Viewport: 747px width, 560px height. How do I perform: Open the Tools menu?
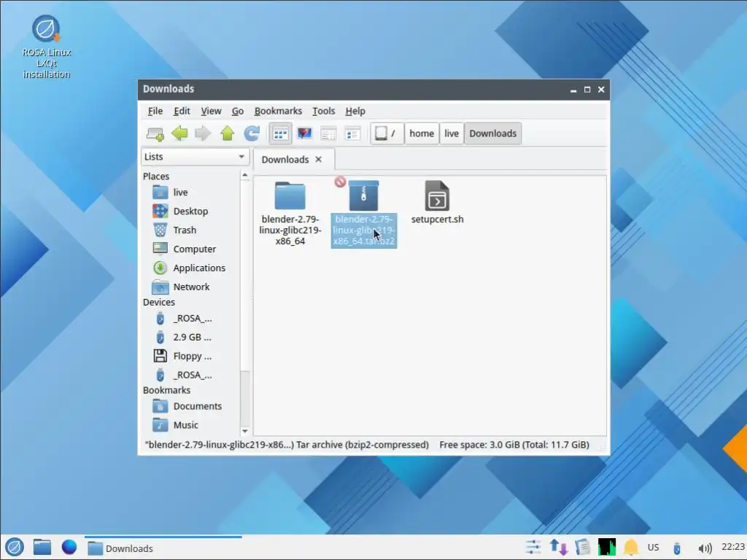coord(323,111)
